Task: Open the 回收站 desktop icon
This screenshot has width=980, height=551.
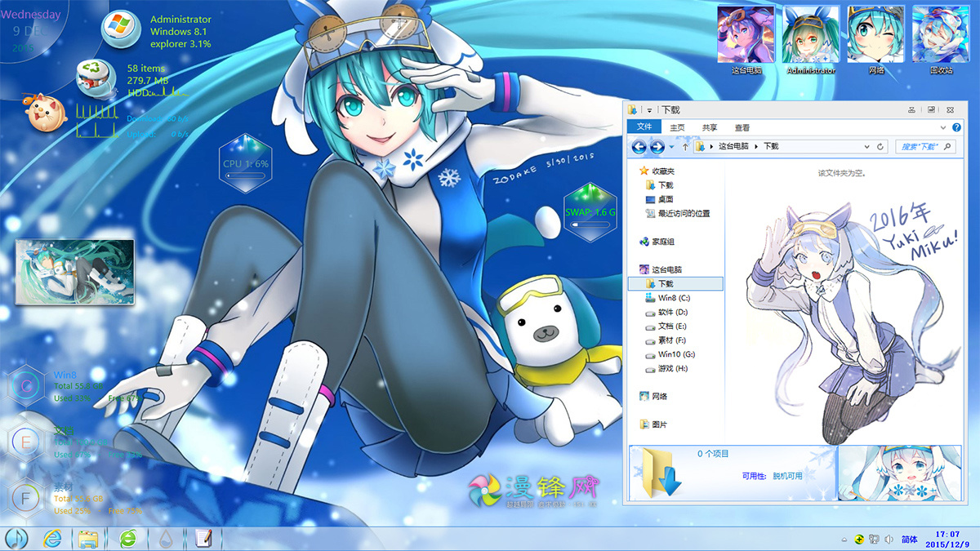Action: pos(939,33)
